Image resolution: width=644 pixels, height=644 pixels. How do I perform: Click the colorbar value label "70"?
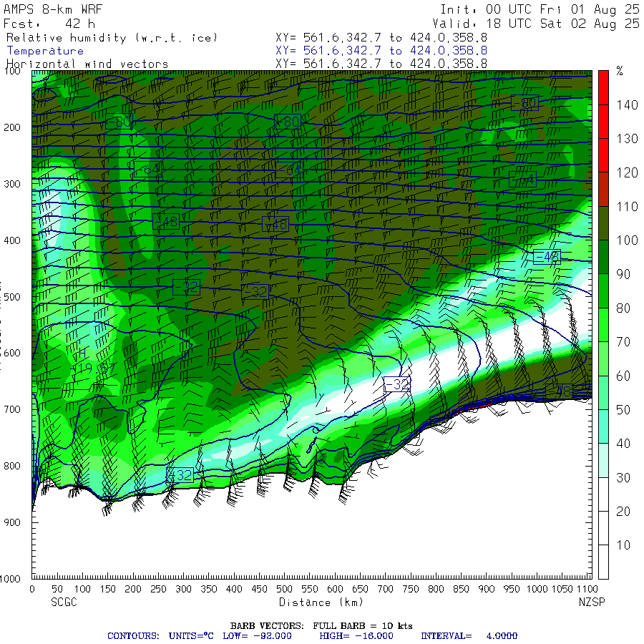pos(623,342)
